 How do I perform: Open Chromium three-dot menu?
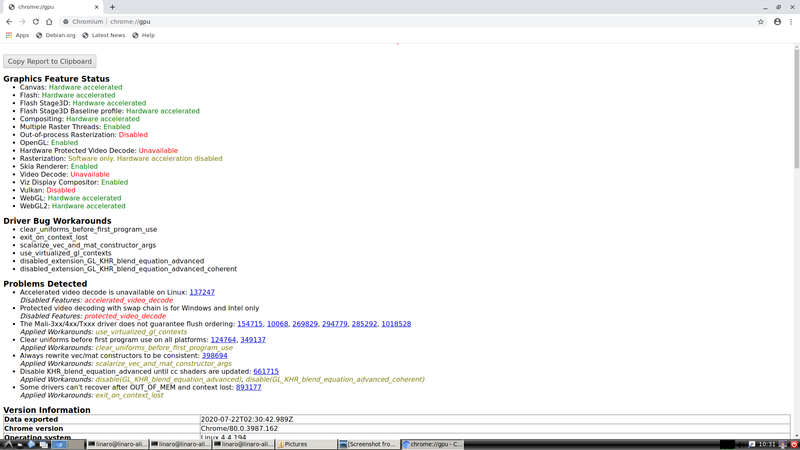[x=791, y=22]
